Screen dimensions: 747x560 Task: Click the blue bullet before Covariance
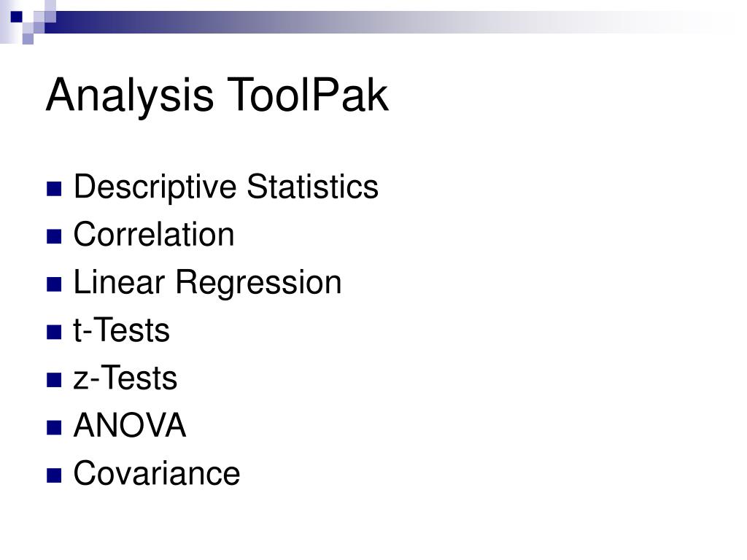click(x=54, y=475)
